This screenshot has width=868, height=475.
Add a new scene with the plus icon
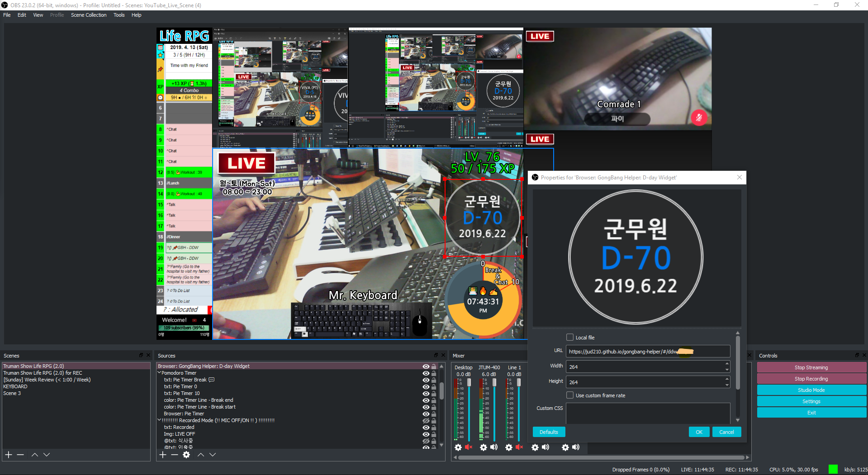coord(8,455)
